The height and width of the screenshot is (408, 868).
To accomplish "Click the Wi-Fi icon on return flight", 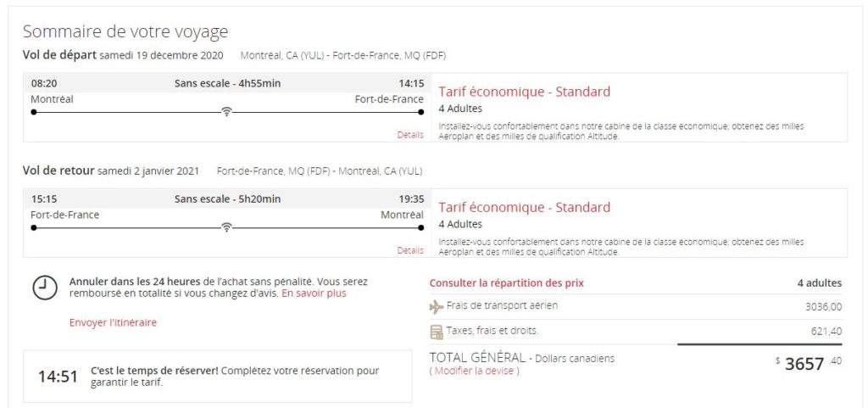I will 226,227.
